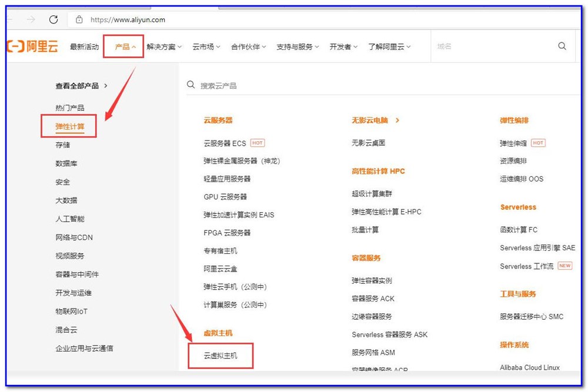
Task: Expand the 开发者 menu
Action: pyautogui.click(x=343, y=47)
